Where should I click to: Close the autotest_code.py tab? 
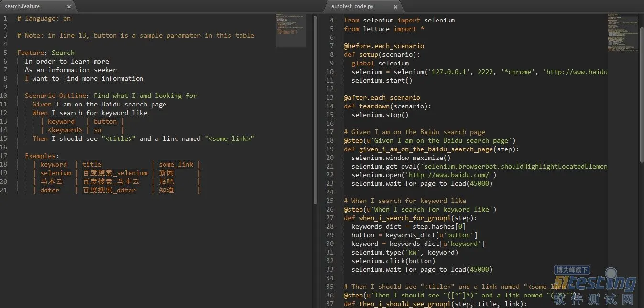395,7
